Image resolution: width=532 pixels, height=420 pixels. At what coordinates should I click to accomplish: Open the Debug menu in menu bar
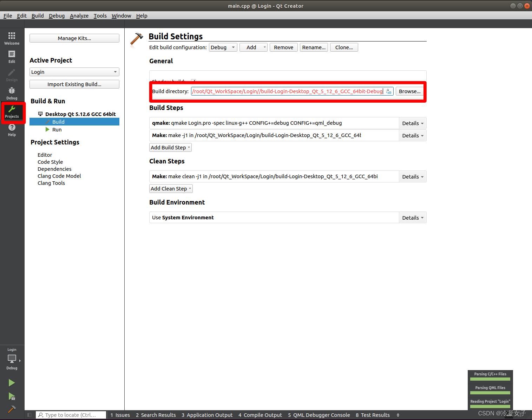click(x=57, y=16)
